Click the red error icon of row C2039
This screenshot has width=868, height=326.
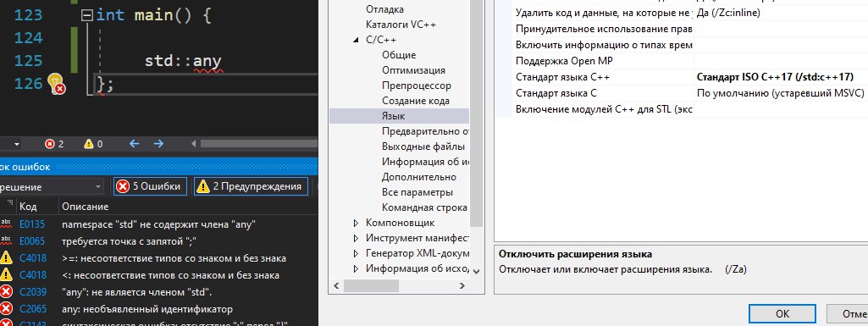pyautogui.click(x=6, y=291)
